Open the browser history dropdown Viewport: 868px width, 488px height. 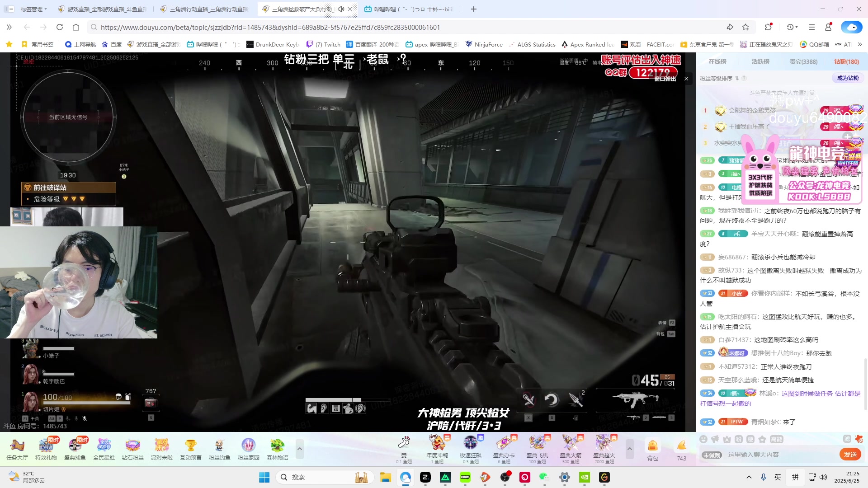[x=792, y=27]
